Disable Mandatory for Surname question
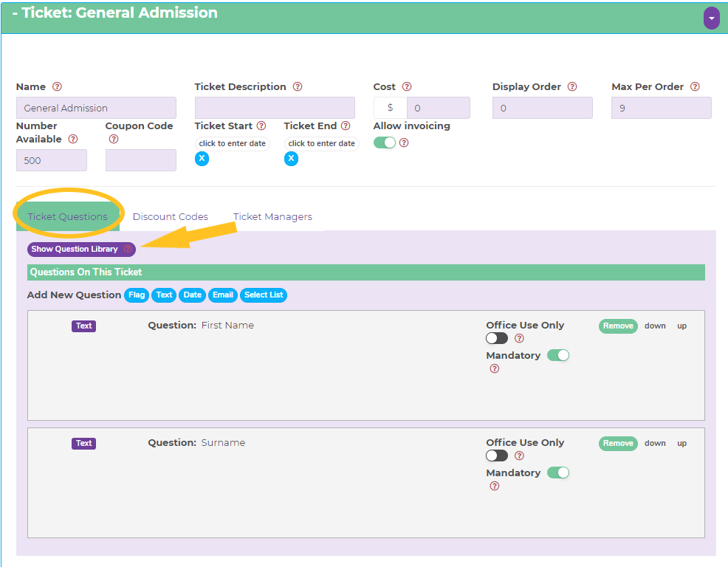Image resolution: width=728 pixels, height=567 pixels. pos(558,472)
